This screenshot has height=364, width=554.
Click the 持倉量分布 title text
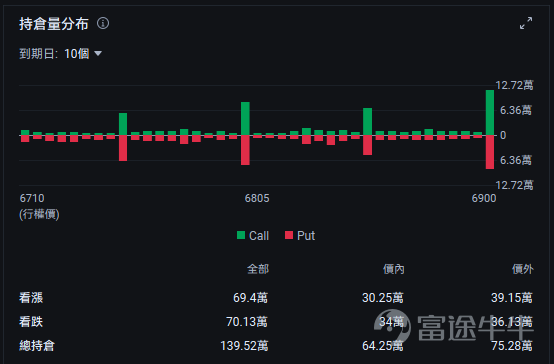point(54,24)
